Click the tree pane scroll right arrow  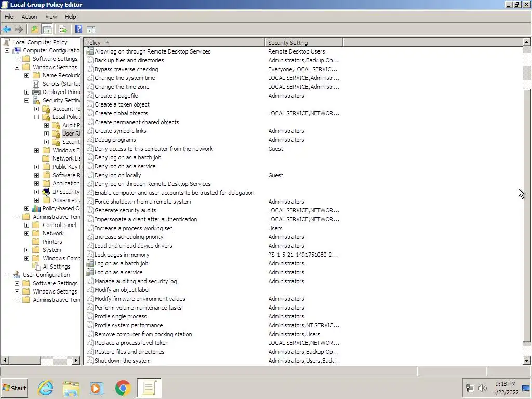[x=76, y=361]
